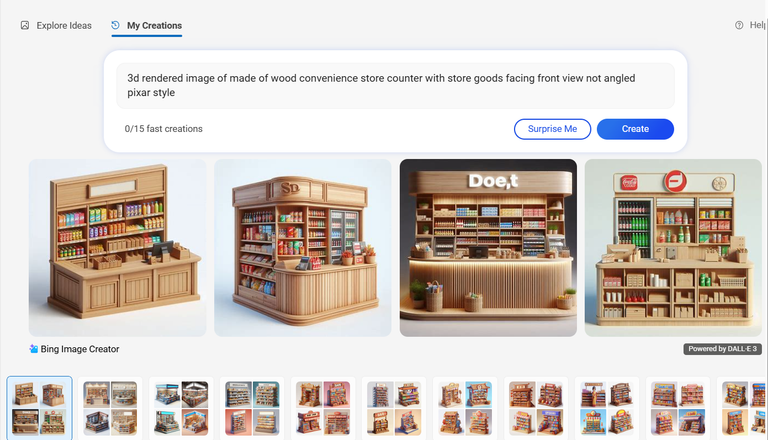Select the third history thumbnail set

coord(181,409)
